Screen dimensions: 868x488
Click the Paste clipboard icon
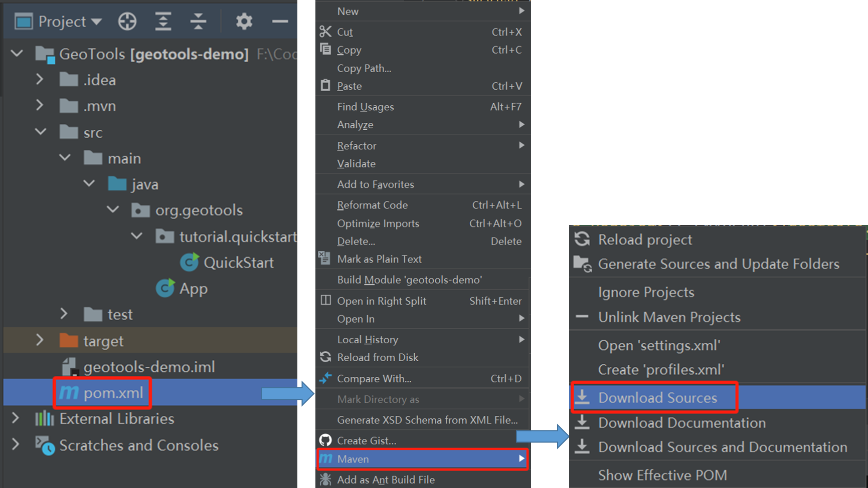[x=325, y=85]
